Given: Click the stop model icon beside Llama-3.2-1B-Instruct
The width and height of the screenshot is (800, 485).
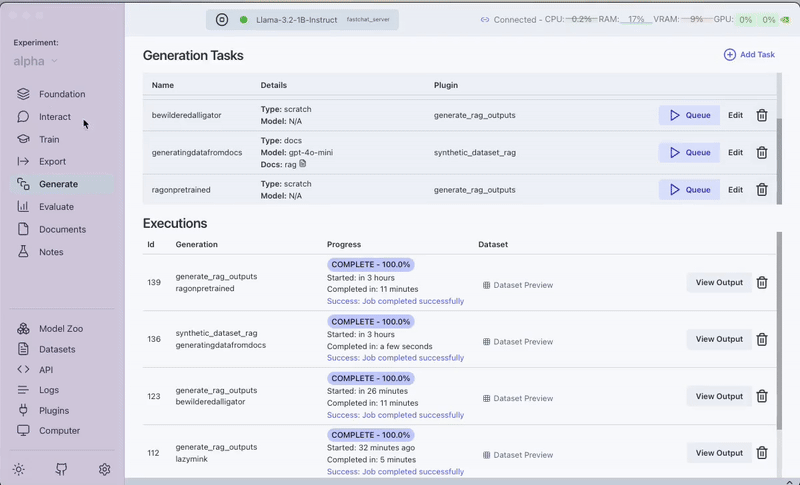Looking at the screenshot, I should point(223,20).
